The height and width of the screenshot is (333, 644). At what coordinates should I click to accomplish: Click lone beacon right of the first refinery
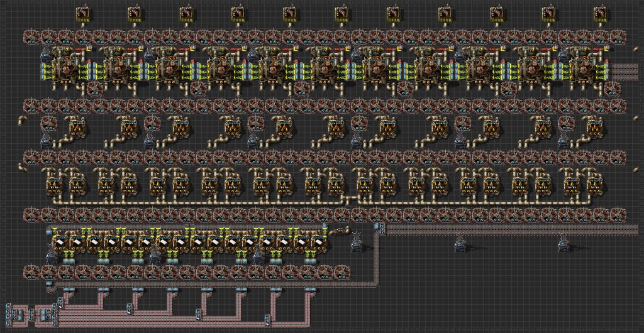[96, 89]
